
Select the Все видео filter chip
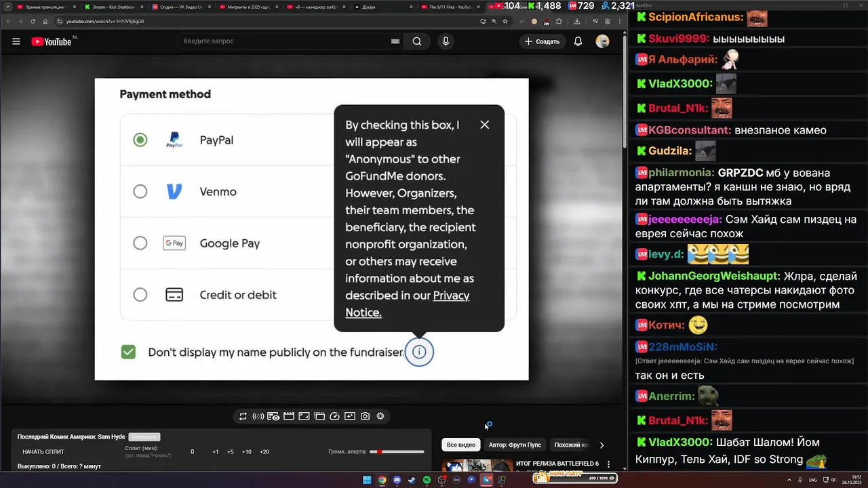[x=461, y=445]
